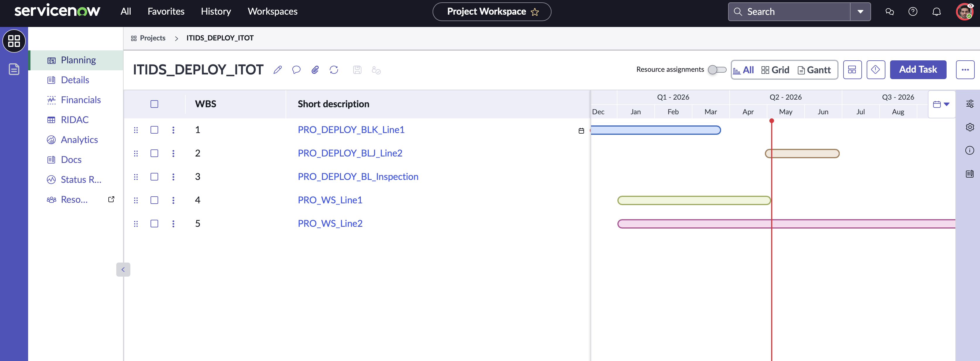Click the Add Task button
This screenshot has width=980, height=361.
[918, 70]
